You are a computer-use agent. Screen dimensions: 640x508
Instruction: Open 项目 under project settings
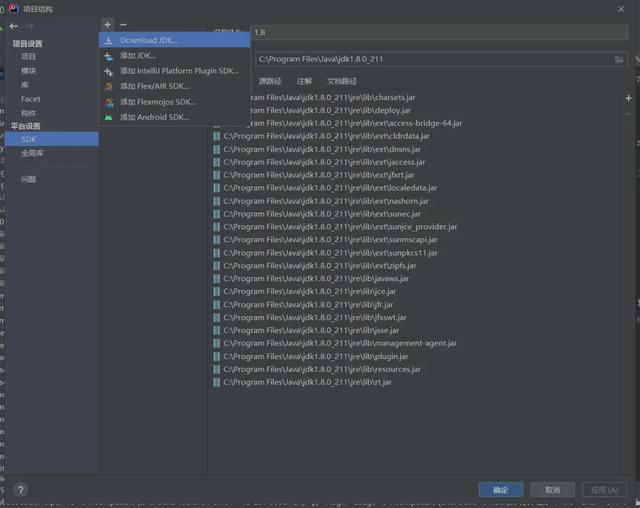click(29, 56)
